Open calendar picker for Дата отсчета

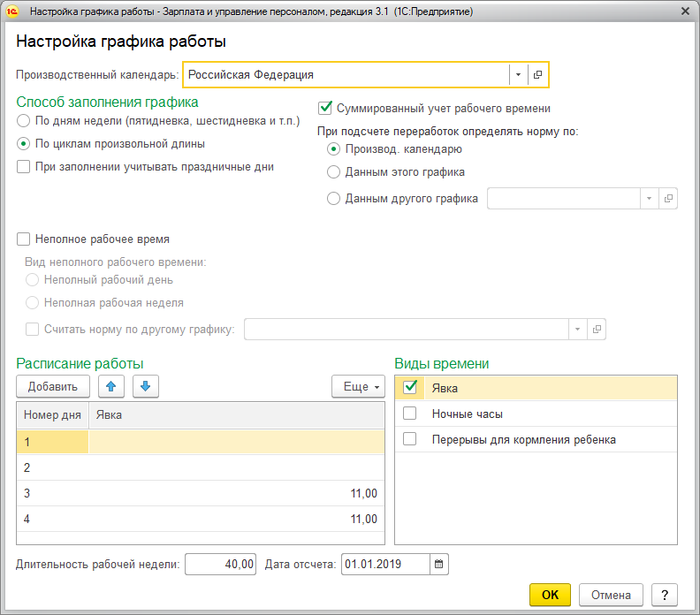[x=439, y=564]
